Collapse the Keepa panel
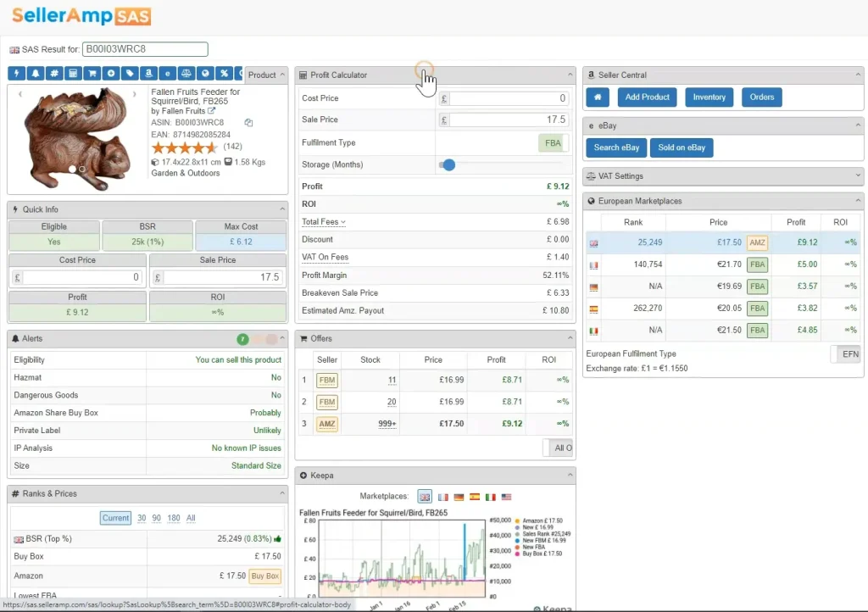Image resolution: width=868 pixels, height=612 pixels. pyautogui.click(x=570, y=475)
